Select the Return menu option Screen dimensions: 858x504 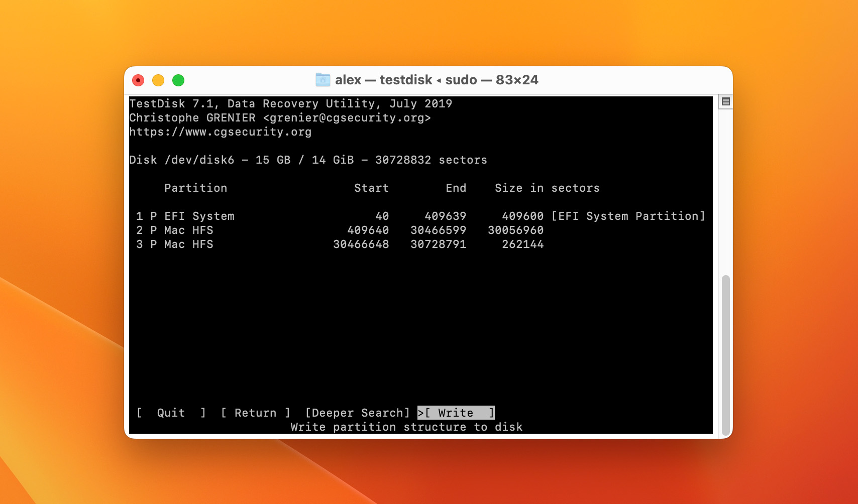point(256,413)
